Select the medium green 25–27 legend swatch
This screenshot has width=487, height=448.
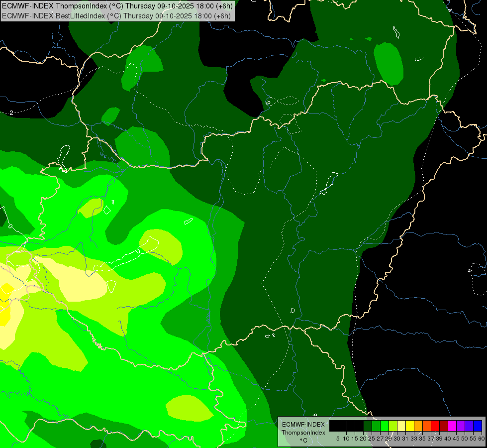pos(376,426)
